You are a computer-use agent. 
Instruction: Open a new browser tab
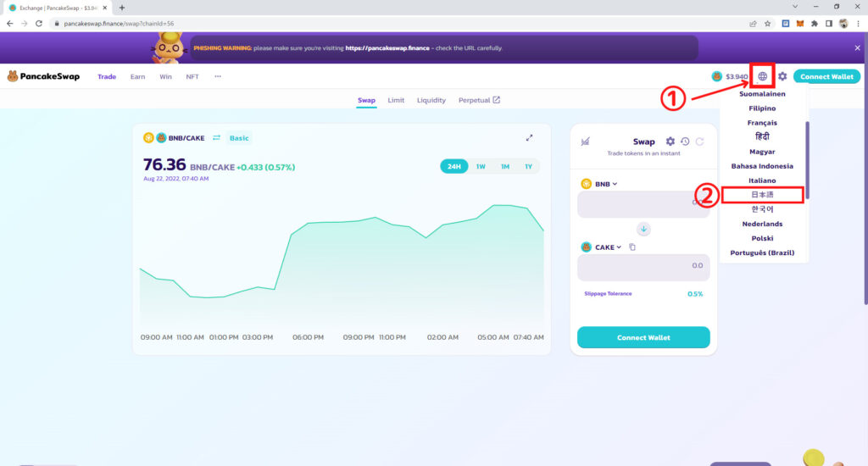122,8
